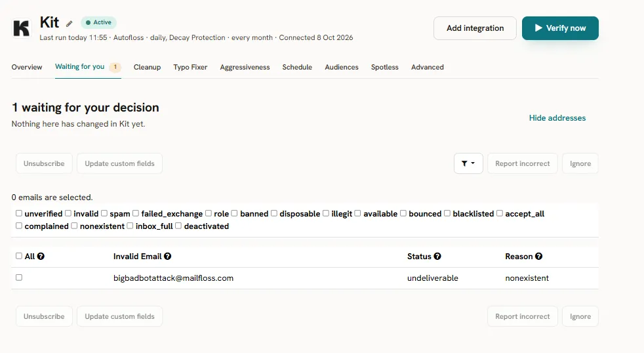Select the bigbadbotattack@mailfloss.com row checkbox

pos(19,278)
